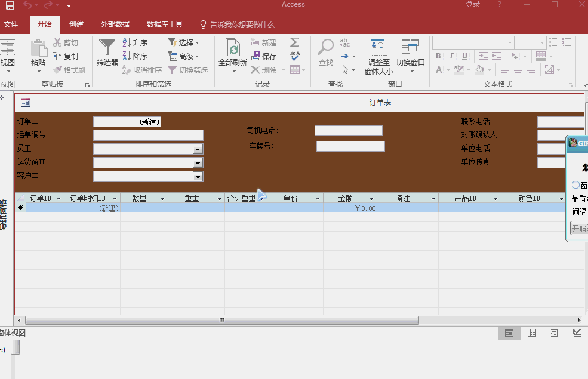588x379 pixels.
Task: Click the increase indent icon
Action: pos(484,56)
